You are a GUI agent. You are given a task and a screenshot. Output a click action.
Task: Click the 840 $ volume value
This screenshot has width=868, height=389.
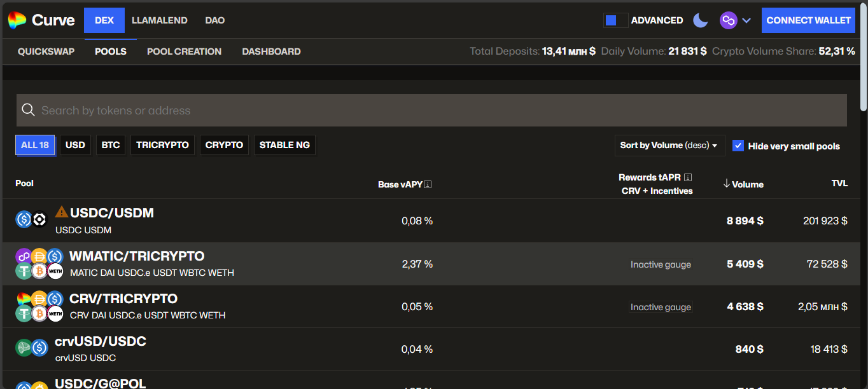point(750,349)
